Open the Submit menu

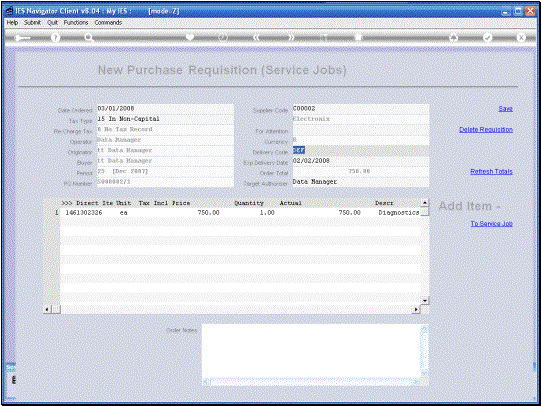[x=32, y=22]
